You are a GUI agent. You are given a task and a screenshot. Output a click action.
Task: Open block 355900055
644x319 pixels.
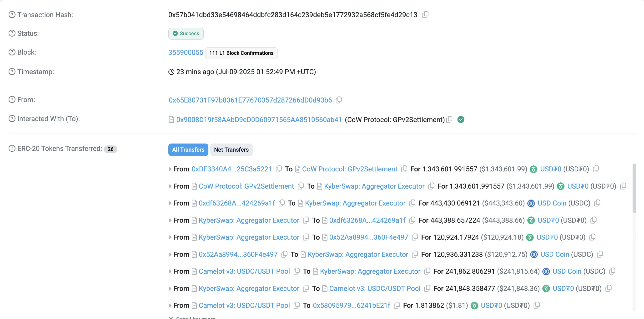[x=186, y=52]
